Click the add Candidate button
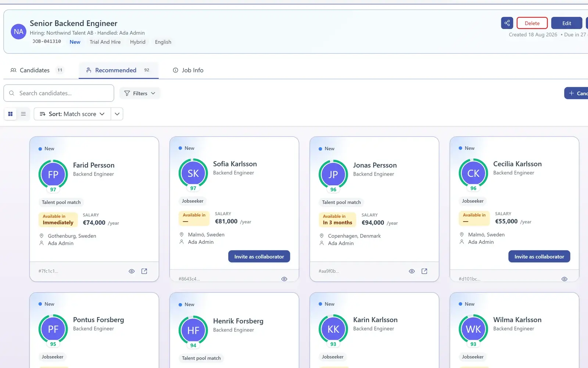This screenshot has height=368, width=588. click(x=577, y=93)
